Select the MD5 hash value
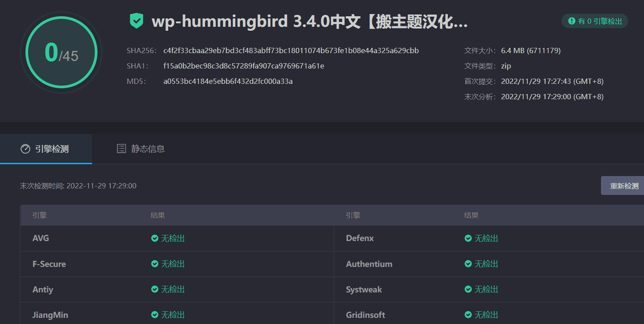The width and height of the screenshot is (644, 324). (x=228, y=81)
